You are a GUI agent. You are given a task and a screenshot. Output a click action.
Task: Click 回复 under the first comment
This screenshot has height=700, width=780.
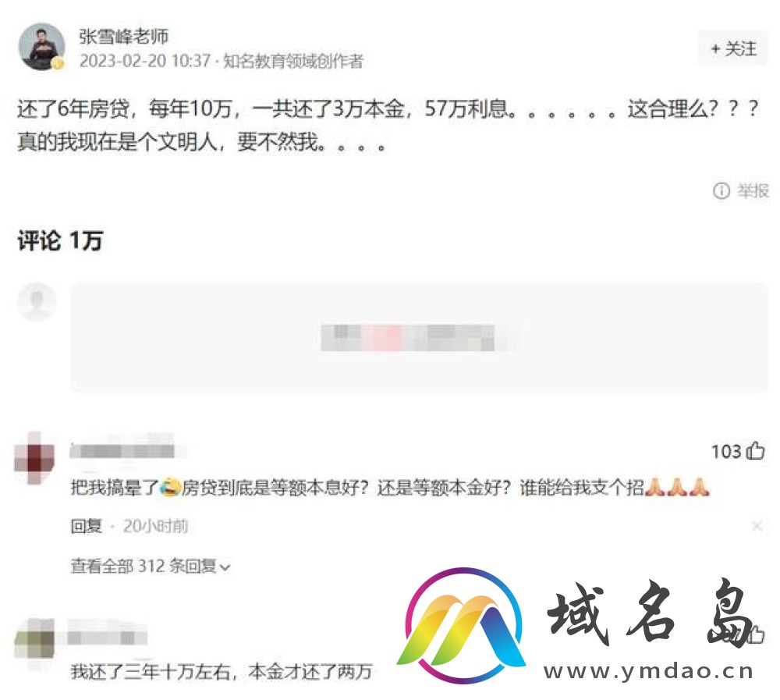pyautogui.click(x=86, y=526)
